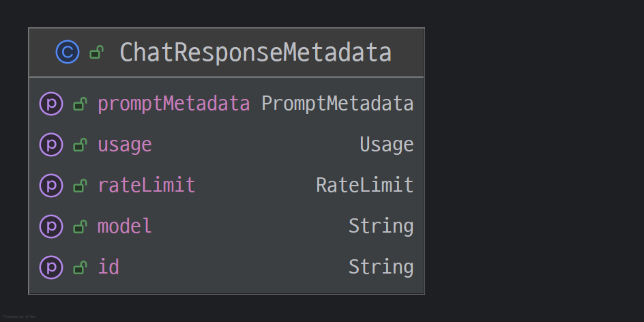Click the property icon for id
Image resolution: width=644 pixels, height=322 pixels.
[x=51, y=267]
